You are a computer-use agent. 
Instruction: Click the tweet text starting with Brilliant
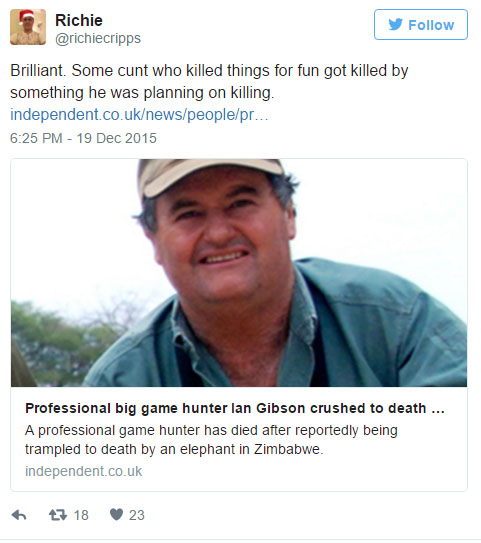(209, 82)
